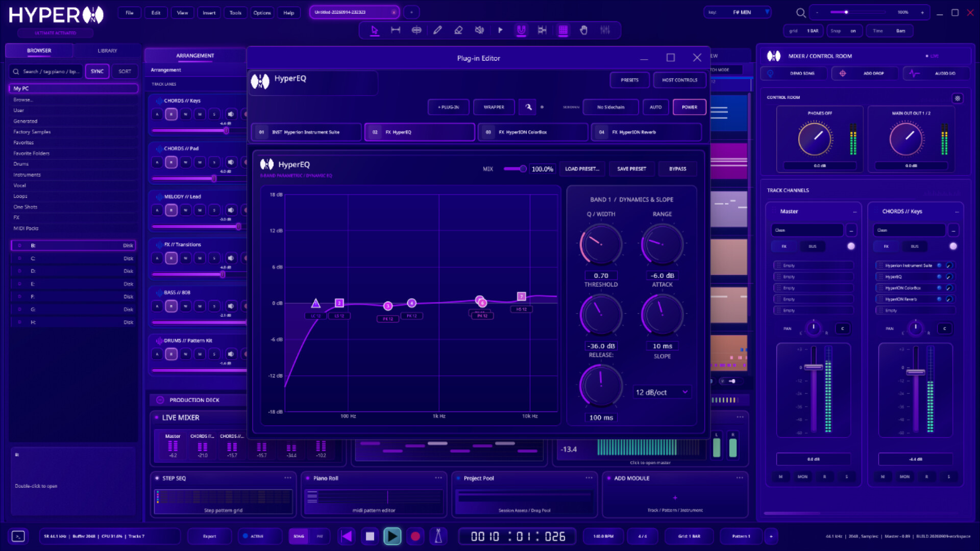980x551 pixels.
Task: Toggle BYPASS on HyperEQ
Action: point(677,169)
